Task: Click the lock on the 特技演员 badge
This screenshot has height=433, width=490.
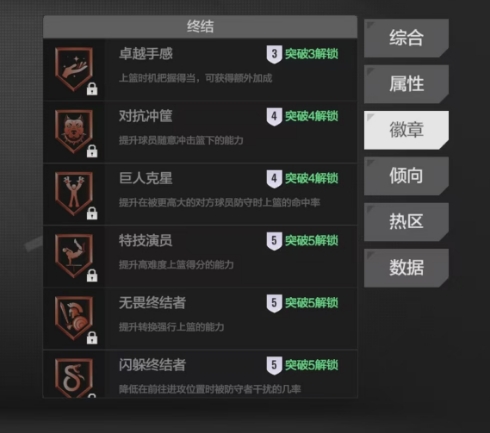Action: coord(92,276)
